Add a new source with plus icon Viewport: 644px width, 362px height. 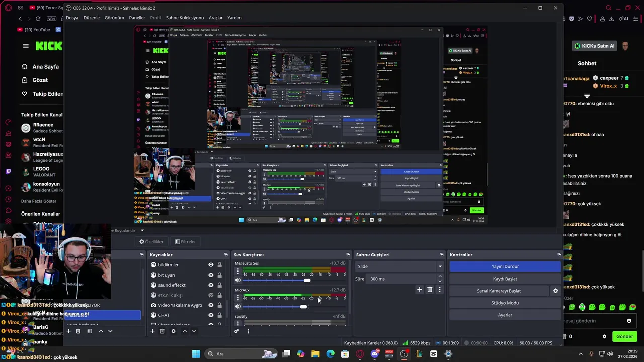click(152, 331)
